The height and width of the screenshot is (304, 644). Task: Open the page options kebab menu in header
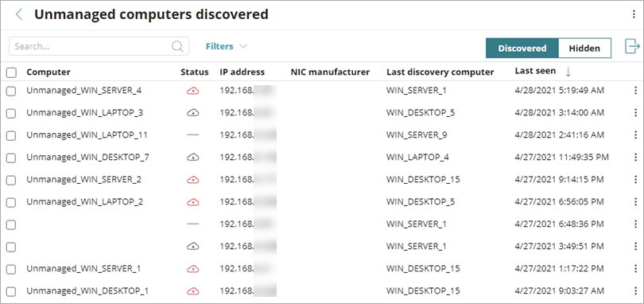click(634, 14)
